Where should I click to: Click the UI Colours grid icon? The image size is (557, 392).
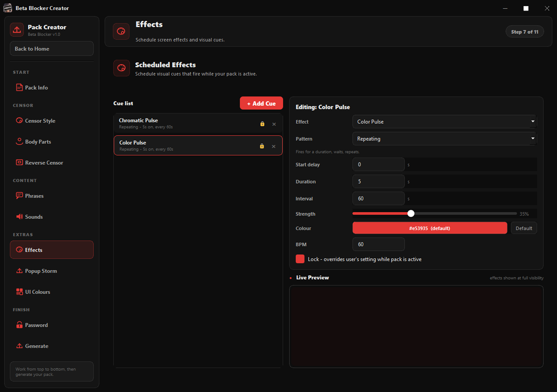click(x=19, y=292)
